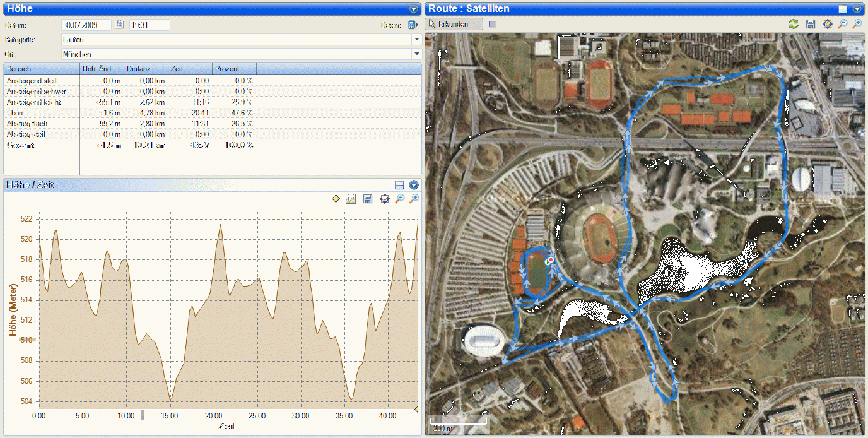868x438 pixels.
Task: Open the Daten calculator dropdown
Action: [413, 25]
